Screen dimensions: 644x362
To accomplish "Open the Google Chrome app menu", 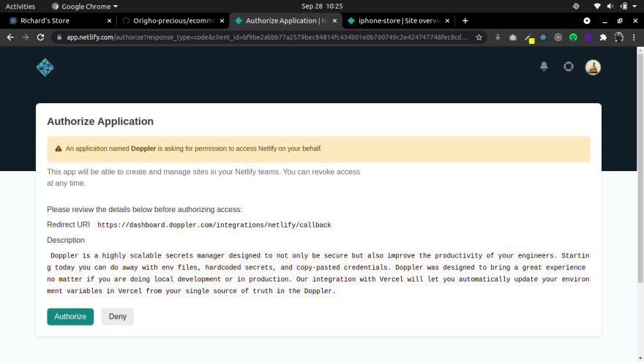I will pos(85,6).
